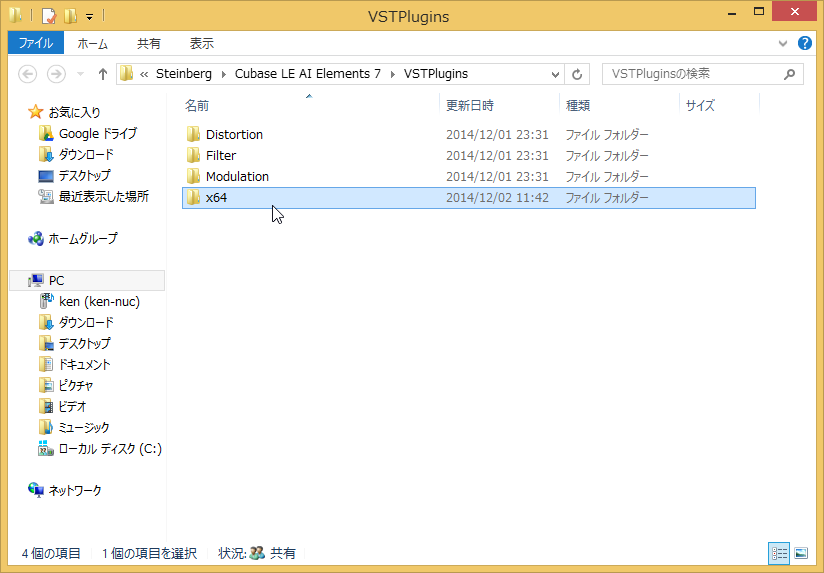
Task: Click the Properties icon in quick access toolbar
Action: [48, 16]
